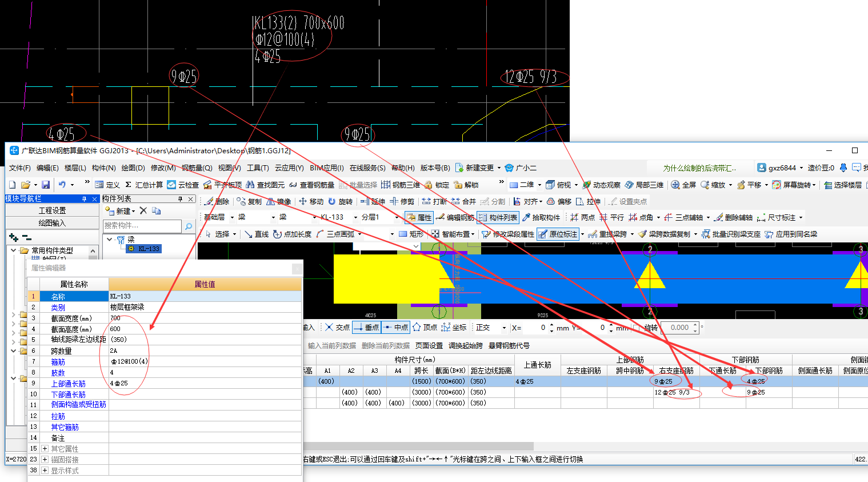Select 删除 delete tool in edit toolbar
Screen dimensions: 868x482
[x=217, y=201]
